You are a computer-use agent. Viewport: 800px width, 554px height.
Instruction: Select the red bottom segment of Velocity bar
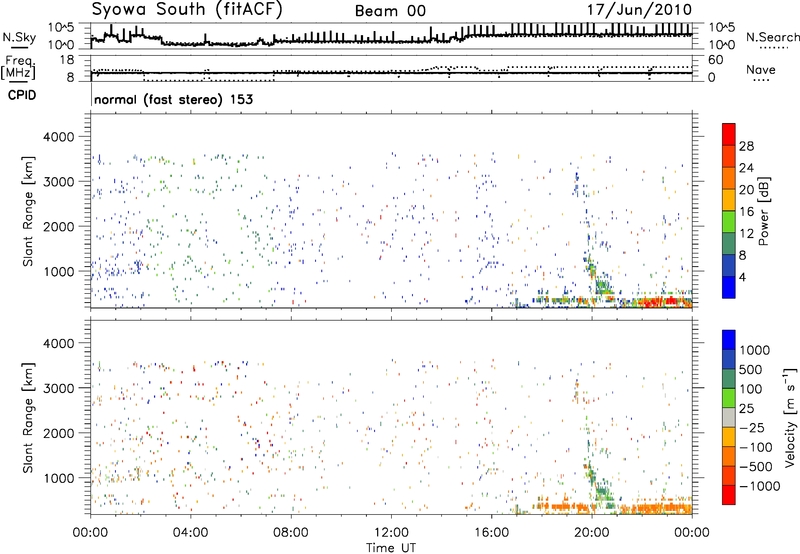pos(729,495)
